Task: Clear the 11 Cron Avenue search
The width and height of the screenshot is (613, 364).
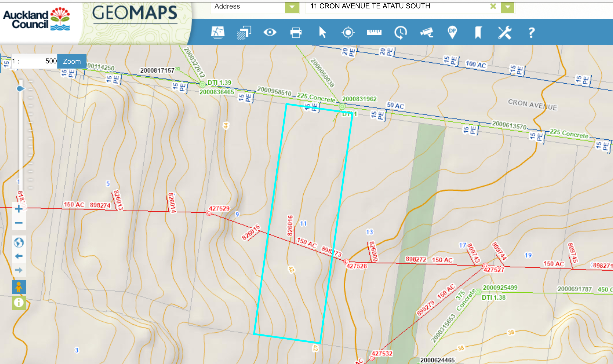Action: point(493,6)
